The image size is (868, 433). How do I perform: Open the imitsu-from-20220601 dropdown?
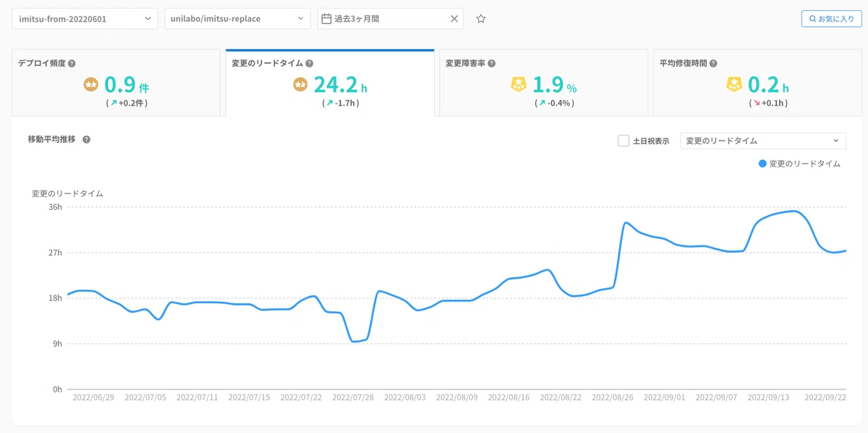pyautogui.click(x=85, y=19)
